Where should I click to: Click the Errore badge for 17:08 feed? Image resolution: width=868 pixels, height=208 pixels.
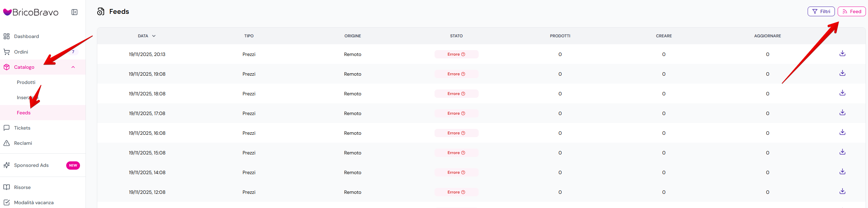point(456,113)
